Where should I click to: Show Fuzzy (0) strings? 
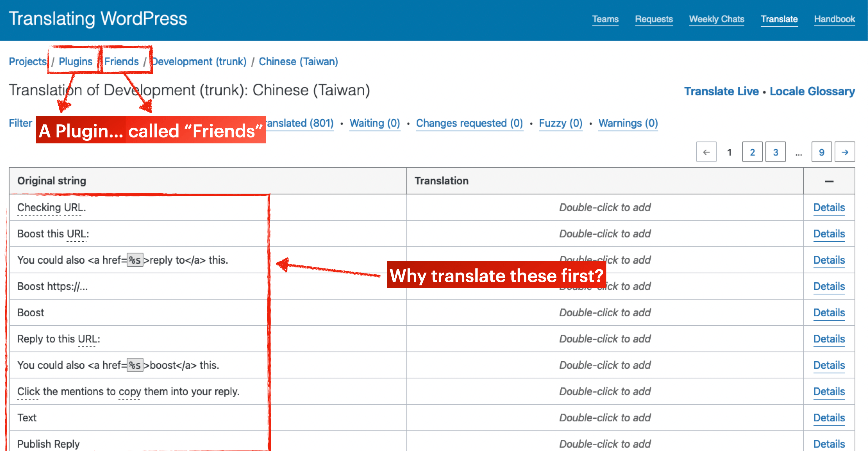(560, 123)
